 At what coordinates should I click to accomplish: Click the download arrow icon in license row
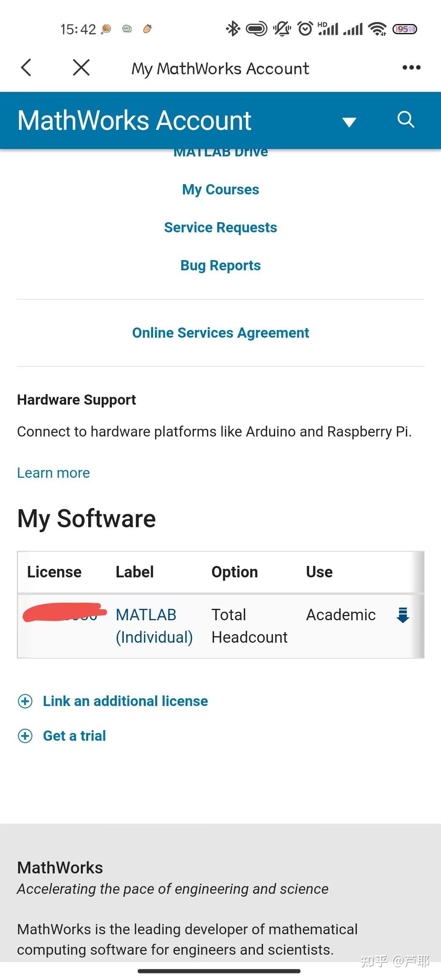tap(403, 615)
